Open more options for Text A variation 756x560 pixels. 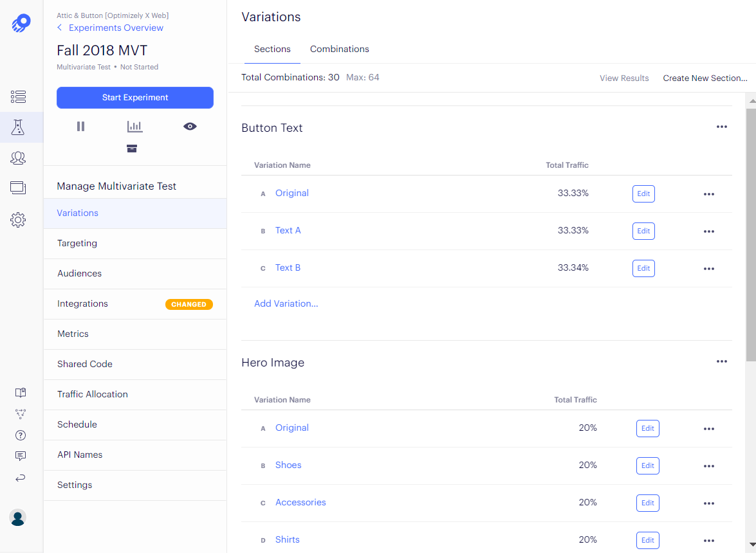pos(708,231)
